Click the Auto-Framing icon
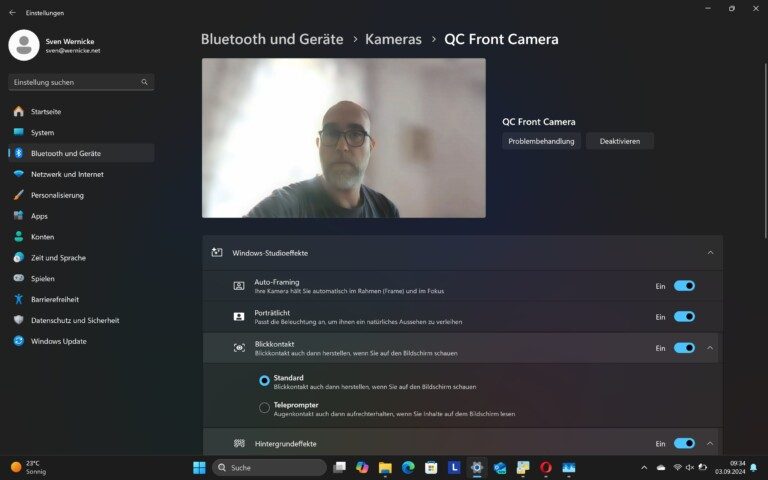The width and height of the screenshot is (768, 480). pos(239,286)
